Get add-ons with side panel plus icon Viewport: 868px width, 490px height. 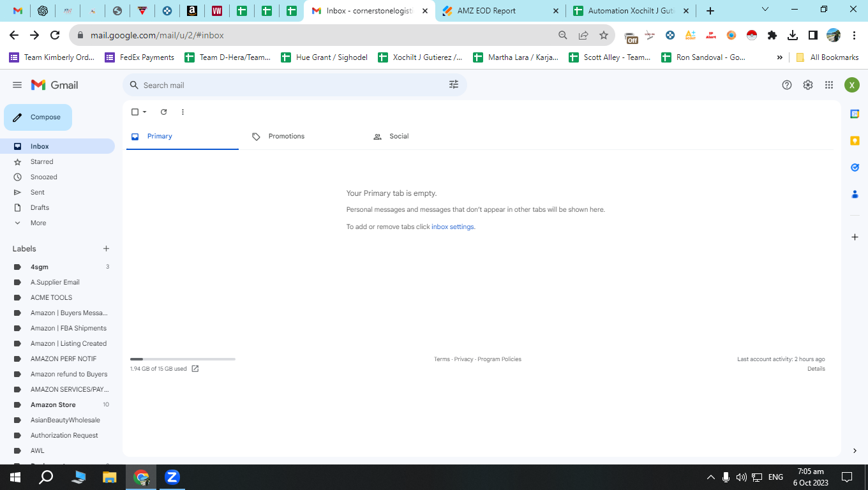855,237
